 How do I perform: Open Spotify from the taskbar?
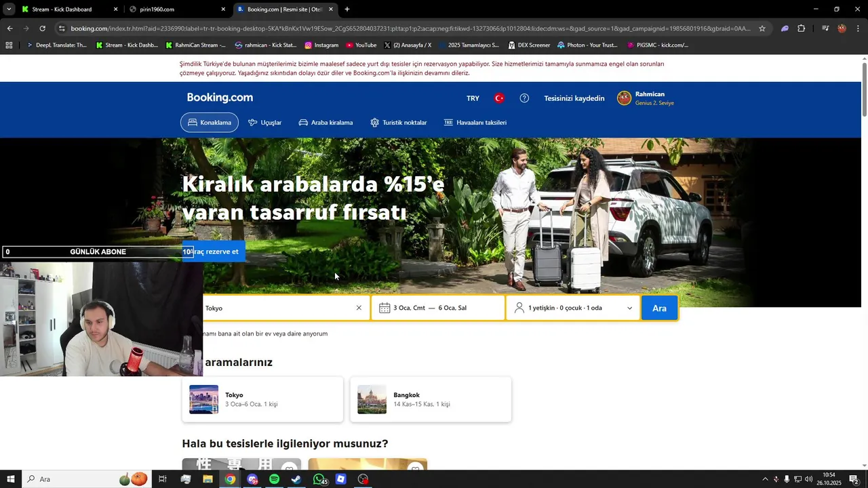point(274,479)
